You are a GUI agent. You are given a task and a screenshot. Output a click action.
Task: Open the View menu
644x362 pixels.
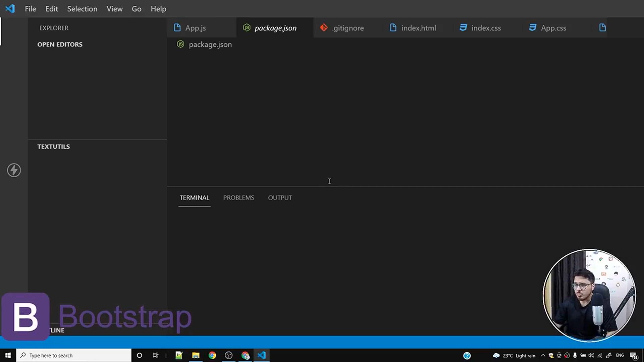coord(115,9)
